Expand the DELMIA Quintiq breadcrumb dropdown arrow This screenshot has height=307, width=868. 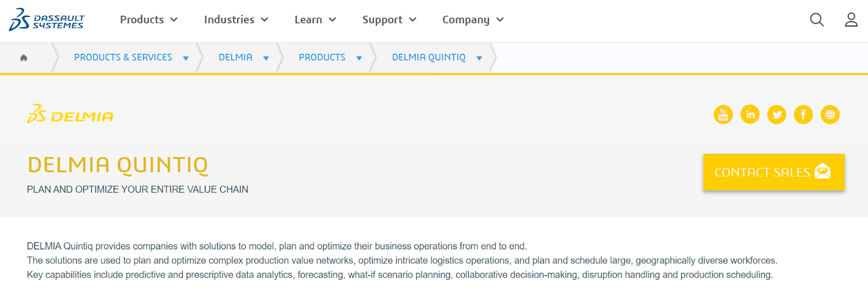(x=480, y=58)
